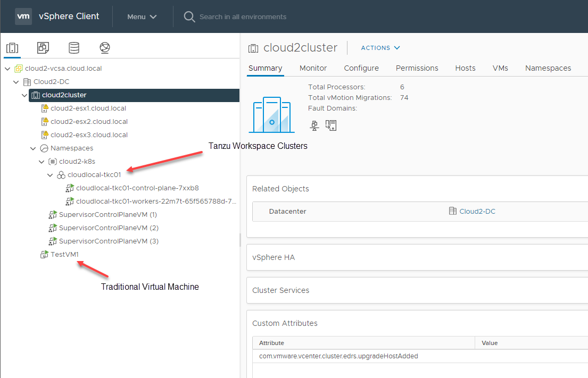
Task: Click the namespace icon beside cloud2-k8s
Action: 53,162
